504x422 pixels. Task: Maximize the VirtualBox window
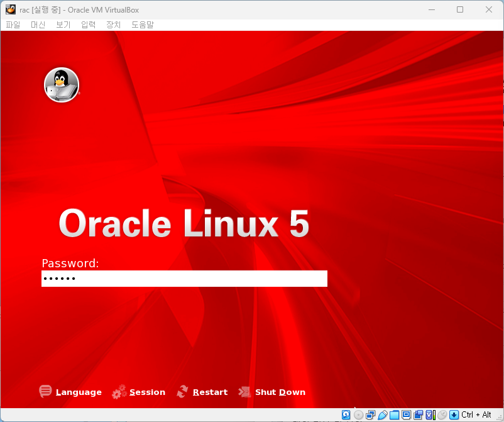pos(460,9)
